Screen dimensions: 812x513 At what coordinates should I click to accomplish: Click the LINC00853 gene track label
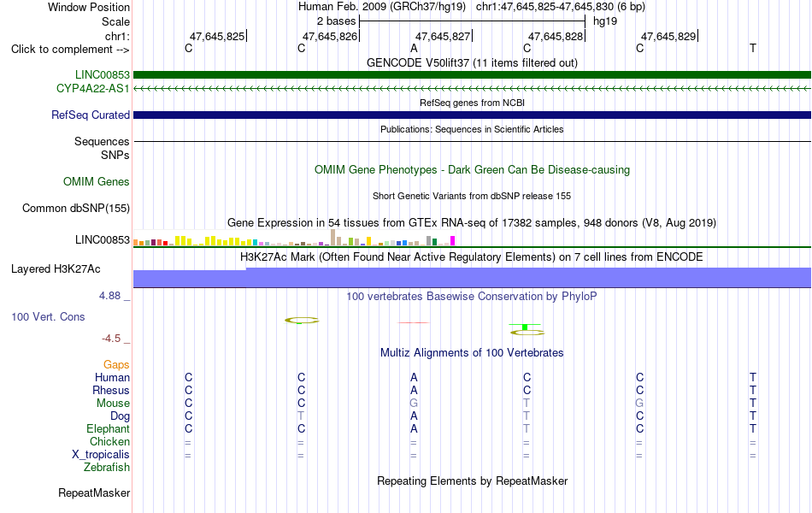click(103, 74)
